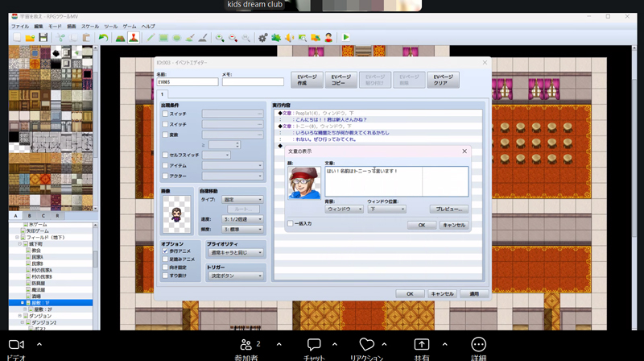Click the Save project toolbar icon
The image size is (644, 361).
(x=43, y=38)
